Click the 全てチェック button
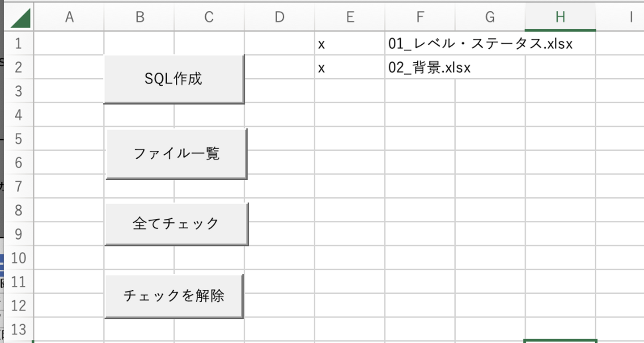This screenshot has height=343, width=644. [176, 224]
